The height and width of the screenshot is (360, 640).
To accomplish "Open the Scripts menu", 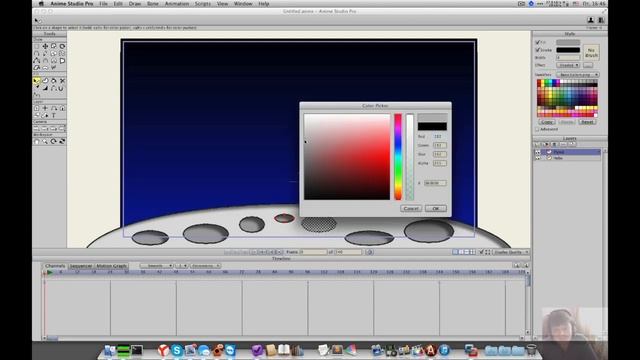I will [202, 4].
